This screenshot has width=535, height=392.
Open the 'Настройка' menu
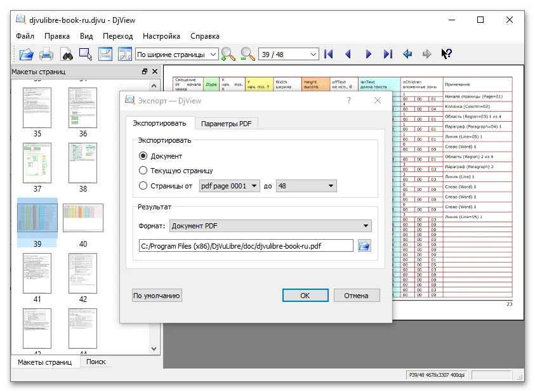(161, 36)
